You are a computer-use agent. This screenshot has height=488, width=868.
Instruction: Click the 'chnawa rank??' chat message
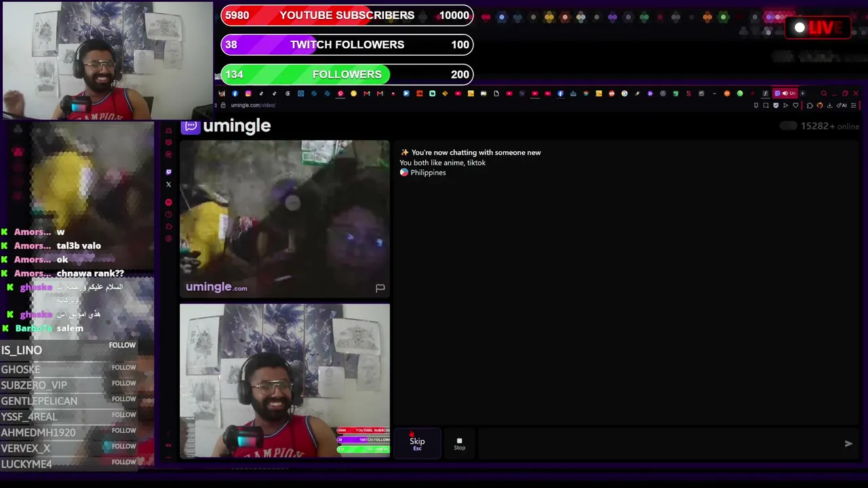(90, 273)
